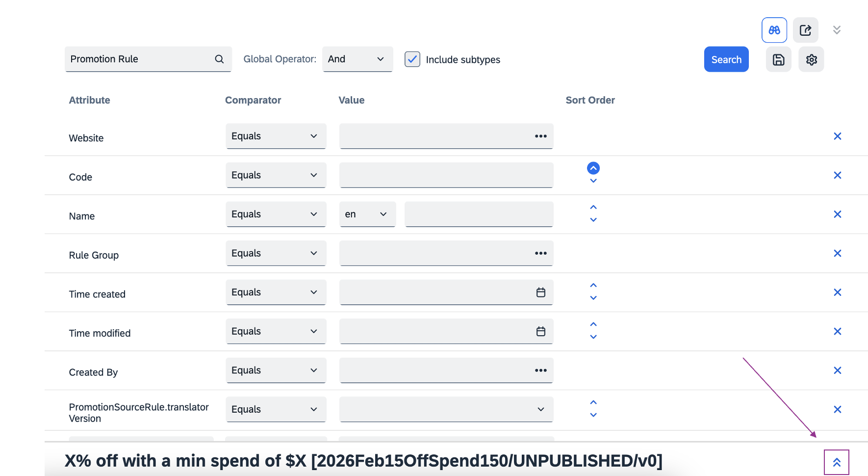Remove the Website attribute row
The image size is (868, 476).
(x=837, y=136)
